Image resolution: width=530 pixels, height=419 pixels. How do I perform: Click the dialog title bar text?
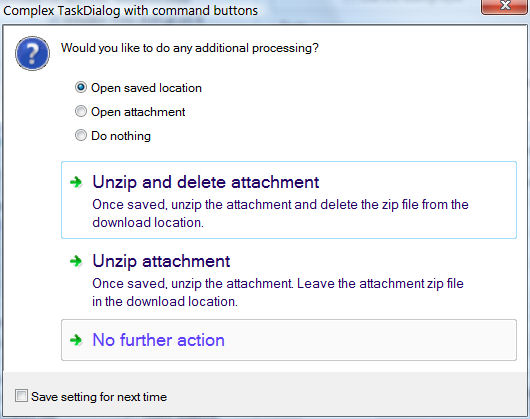coord(130,11)
